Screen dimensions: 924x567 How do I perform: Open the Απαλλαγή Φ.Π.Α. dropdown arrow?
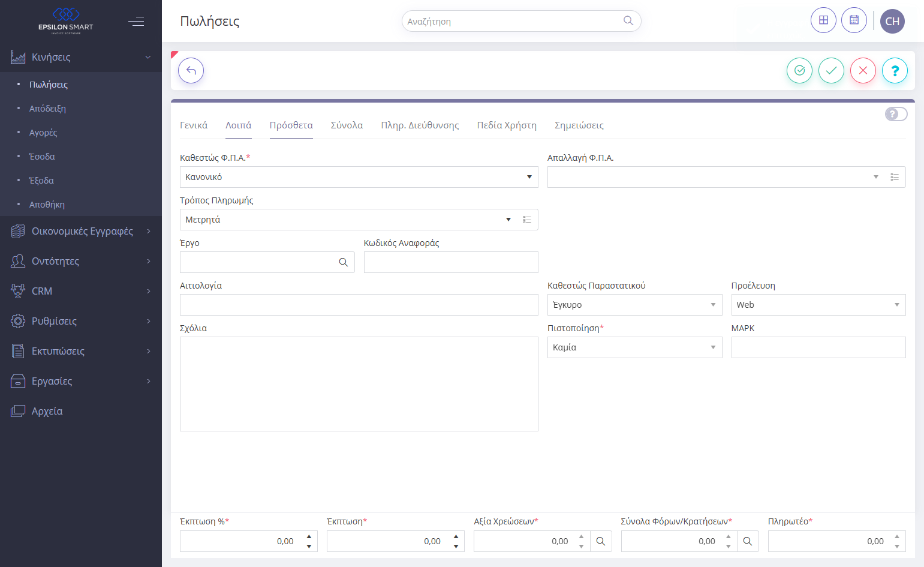click(x=876, y=177)
